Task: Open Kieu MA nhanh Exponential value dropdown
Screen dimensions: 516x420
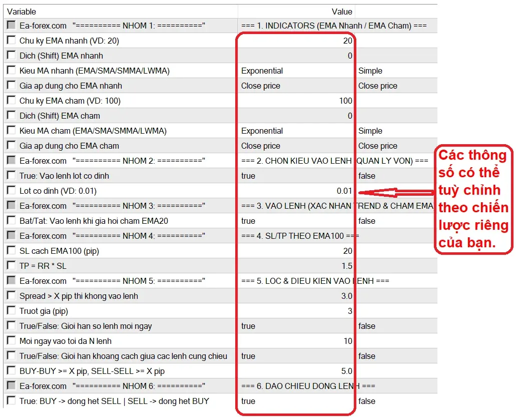Action: [x=296, y=71]
